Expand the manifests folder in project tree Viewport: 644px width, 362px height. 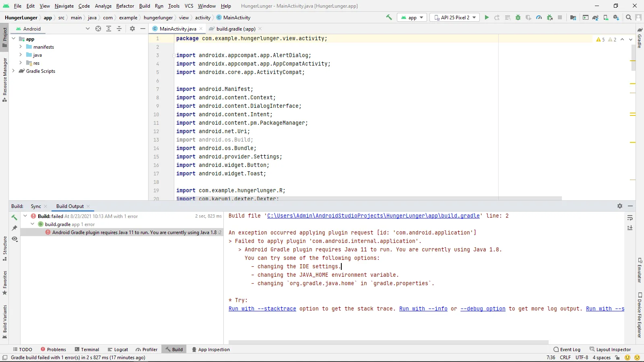(21, 47)
